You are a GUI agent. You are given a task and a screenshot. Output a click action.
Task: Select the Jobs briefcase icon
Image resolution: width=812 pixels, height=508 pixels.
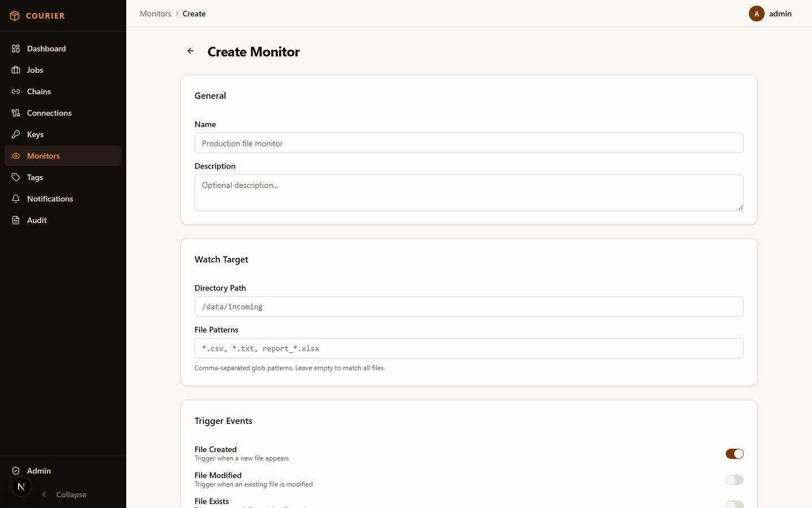(16, 70)
